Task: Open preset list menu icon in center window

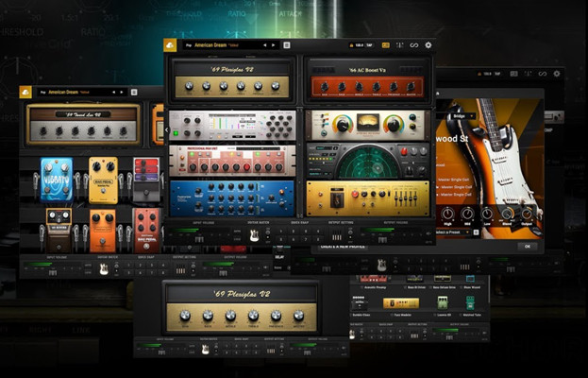Action: 287,45
